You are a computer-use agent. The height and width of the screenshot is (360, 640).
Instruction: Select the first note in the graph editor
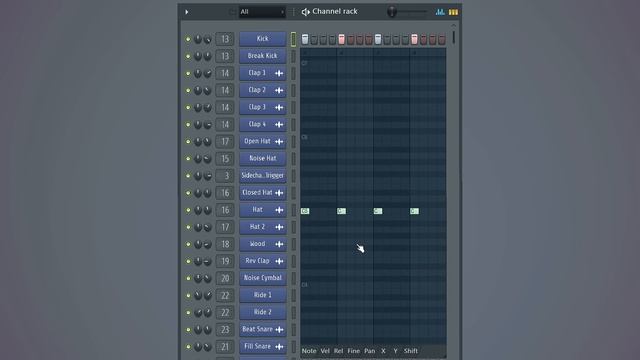tap(305, 211)
